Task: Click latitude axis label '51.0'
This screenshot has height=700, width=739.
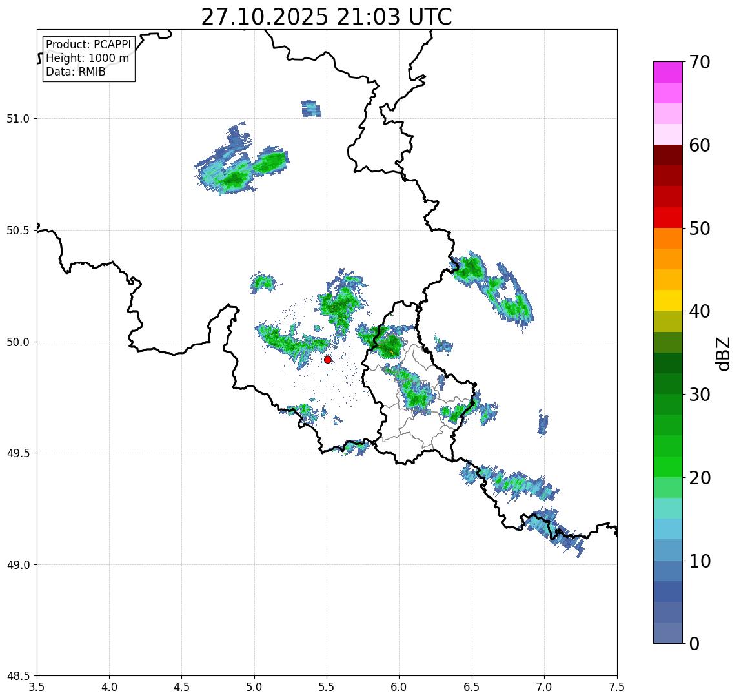Action: [18, 119]
